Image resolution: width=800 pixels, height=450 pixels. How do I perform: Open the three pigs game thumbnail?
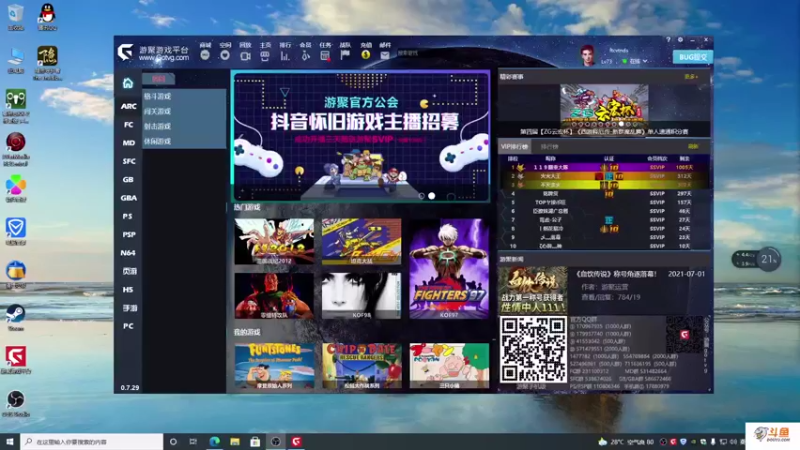[x=449, y=366]
